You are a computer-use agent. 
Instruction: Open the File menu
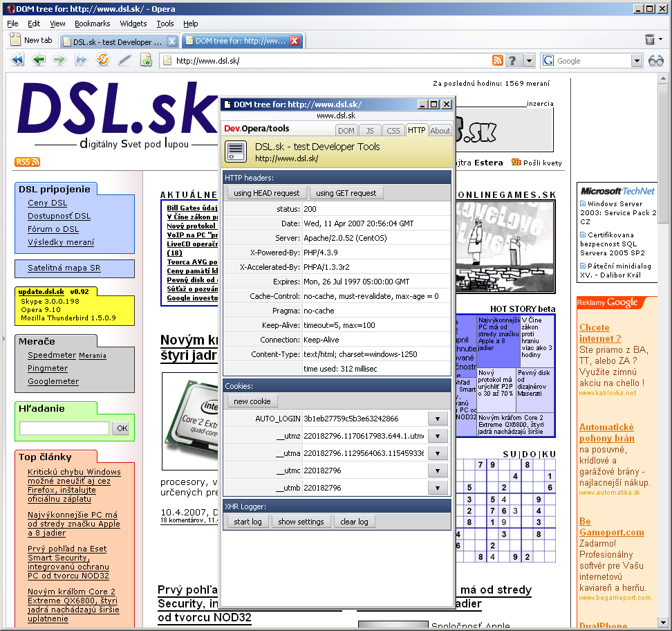click(x=13, y=24)
